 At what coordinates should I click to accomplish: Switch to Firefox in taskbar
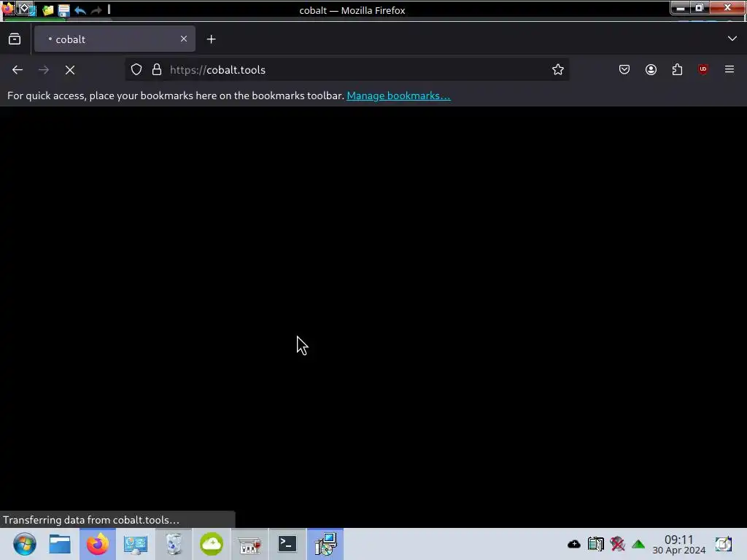98,544
